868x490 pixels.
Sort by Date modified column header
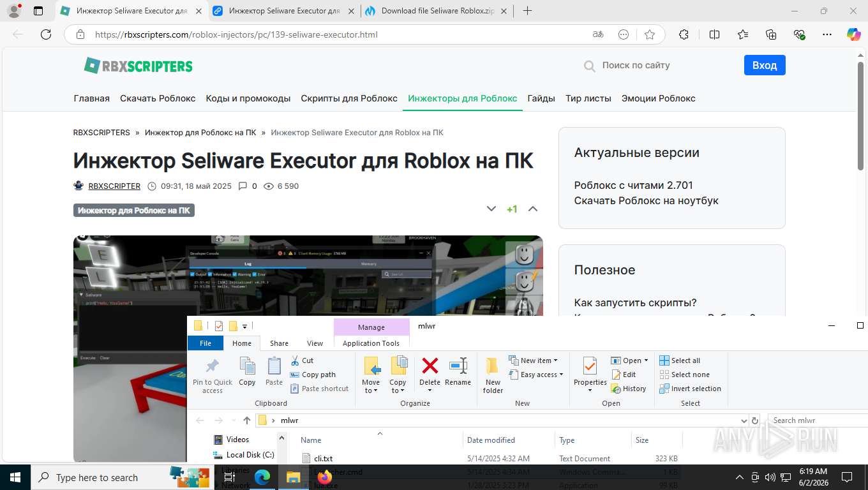pyautogui.click(x=491, y=440)
